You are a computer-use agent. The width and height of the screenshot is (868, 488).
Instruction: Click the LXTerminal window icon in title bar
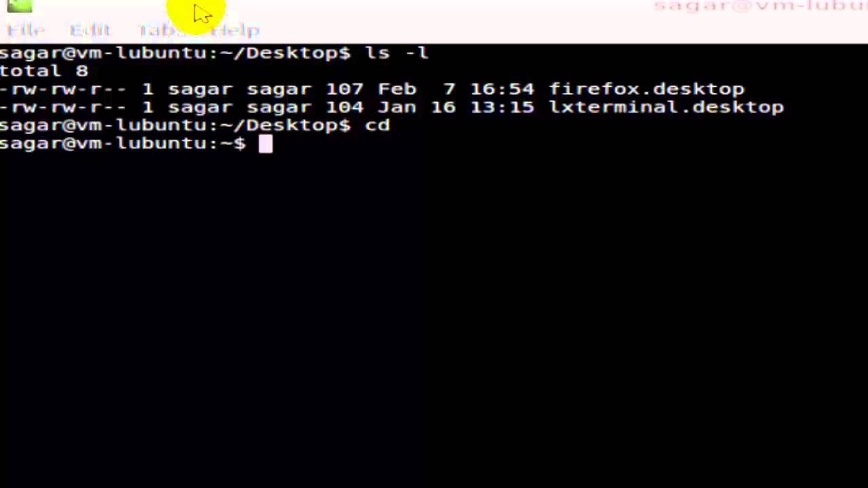pyautogui.click(x=19, y=6)
